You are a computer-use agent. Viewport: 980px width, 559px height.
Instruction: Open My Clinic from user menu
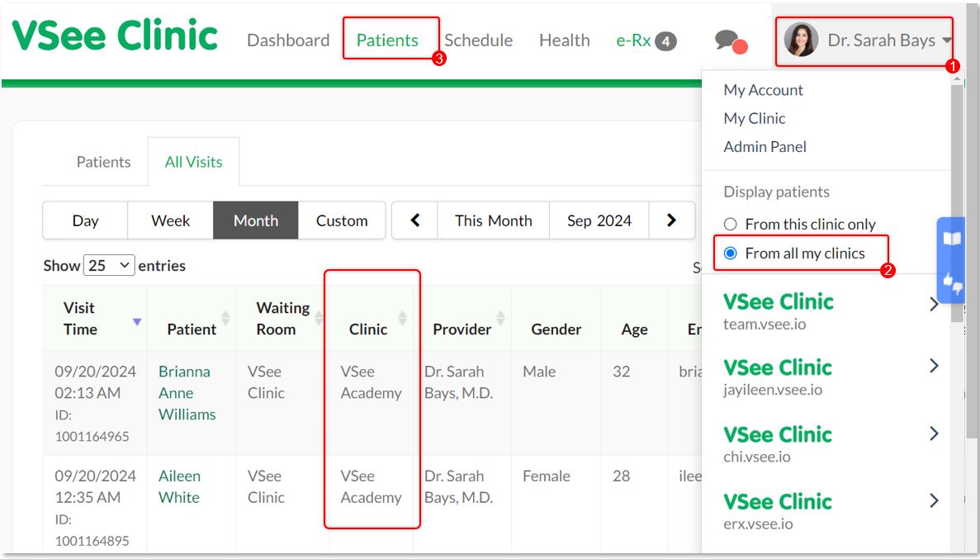[x=755, y=118]
